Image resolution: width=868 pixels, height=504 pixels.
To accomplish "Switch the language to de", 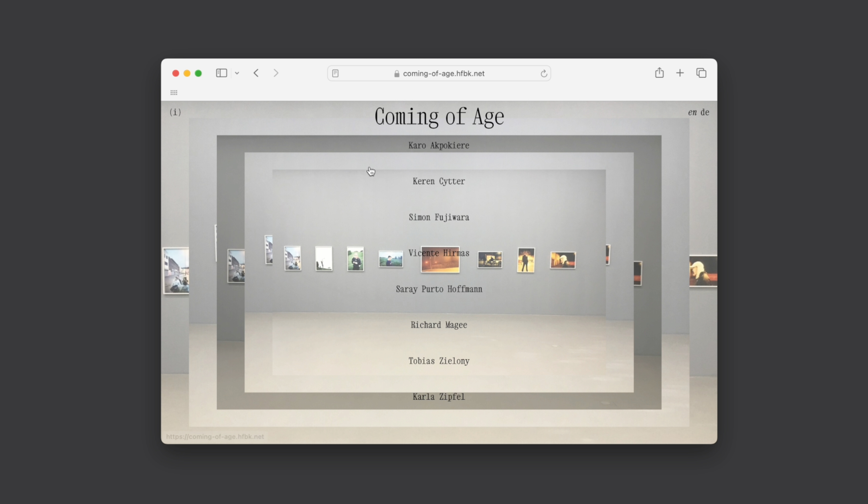I will (705, 112).
